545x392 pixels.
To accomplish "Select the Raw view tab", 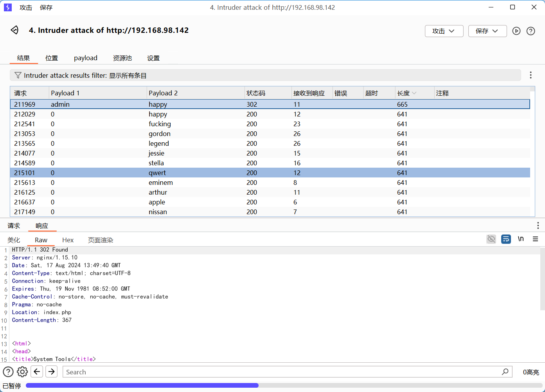I will (41, 240).
